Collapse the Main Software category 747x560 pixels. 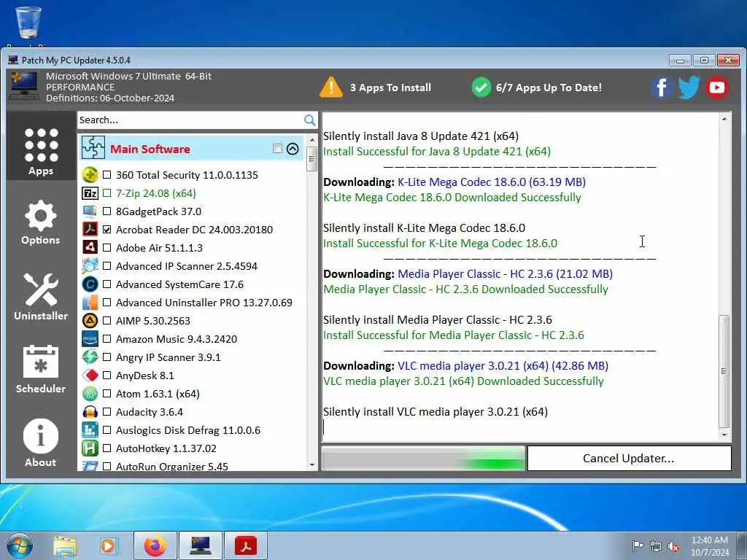coord(293,149)
